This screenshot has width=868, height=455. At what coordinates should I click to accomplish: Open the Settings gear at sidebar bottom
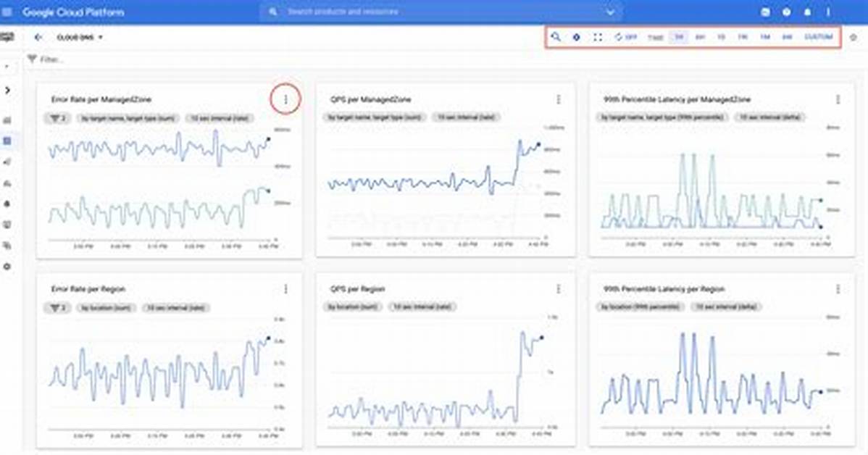coord(7,266)
